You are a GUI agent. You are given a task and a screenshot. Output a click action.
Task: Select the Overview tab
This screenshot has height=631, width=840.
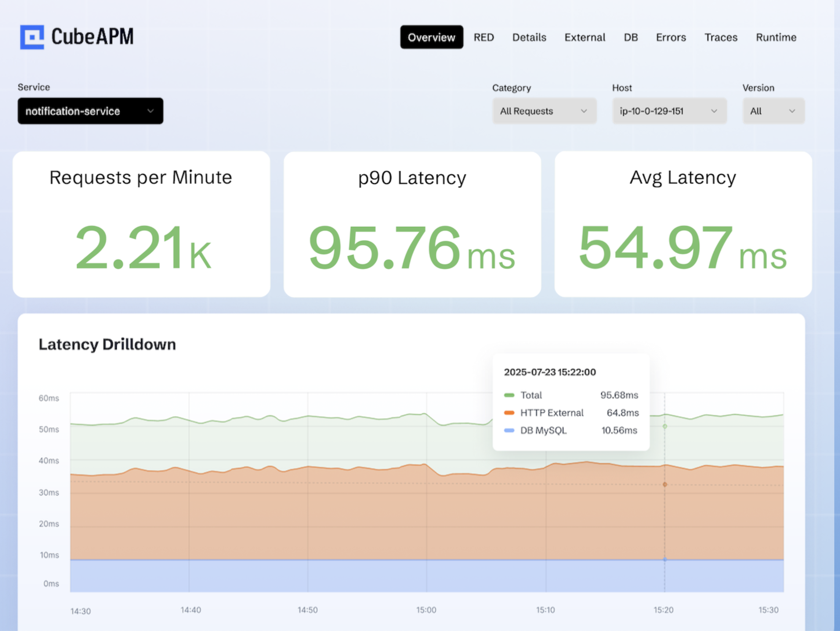[431, 37]
